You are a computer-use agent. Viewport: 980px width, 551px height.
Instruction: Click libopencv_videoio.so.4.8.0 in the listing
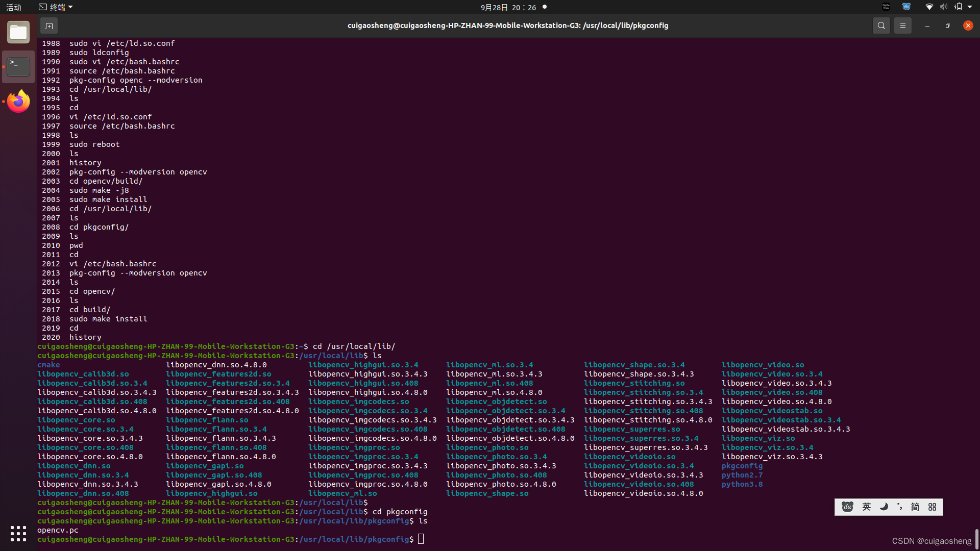[644, 493]
